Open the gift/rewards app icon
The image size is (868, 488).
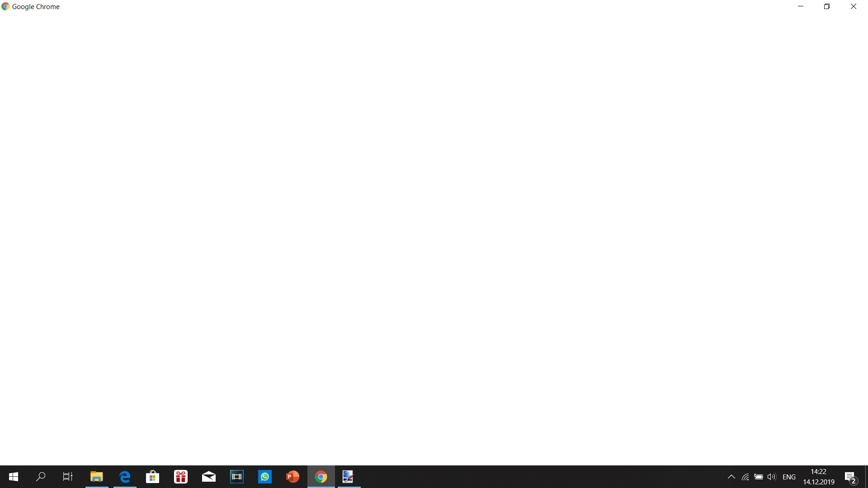pos(181,476)
